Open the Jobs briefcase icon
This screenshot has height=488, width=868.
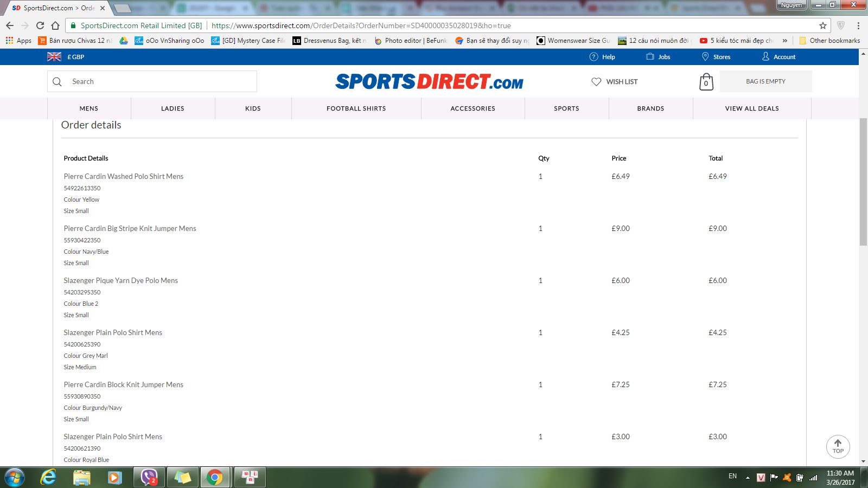pos(650,57)
